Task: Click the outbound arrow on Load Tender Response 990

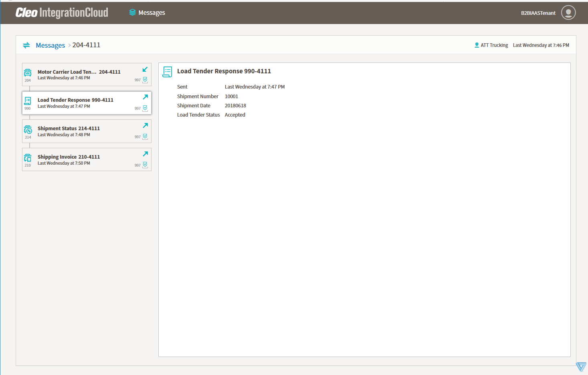Action: [x=145, y=97]
